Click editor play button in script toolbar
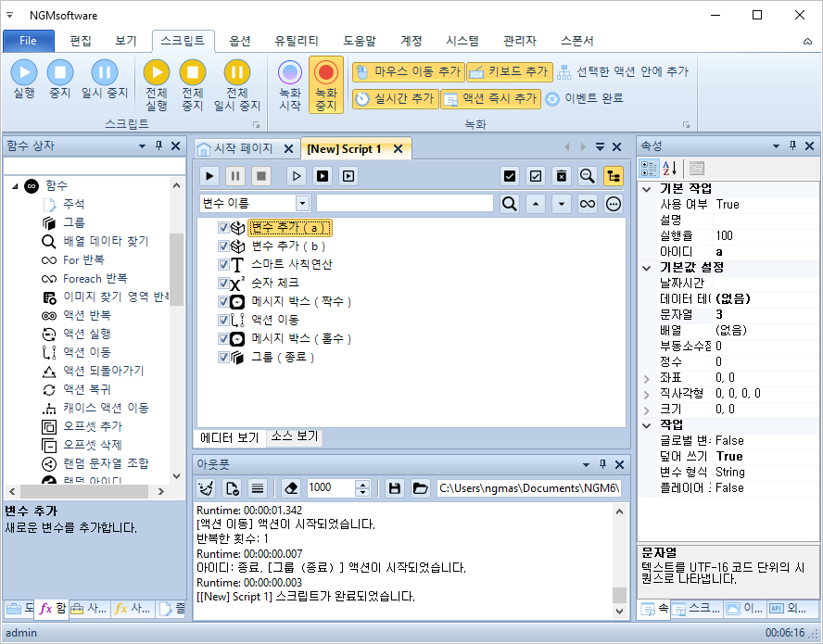This screenshot has width=823, height=644. tap(209, 176)
